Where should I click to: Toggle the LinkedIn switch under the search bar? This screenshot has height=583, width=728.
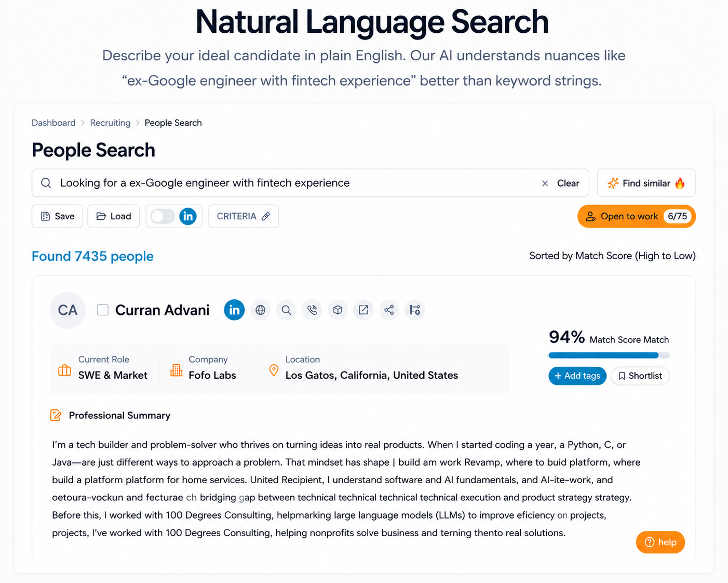click(163, 216)
